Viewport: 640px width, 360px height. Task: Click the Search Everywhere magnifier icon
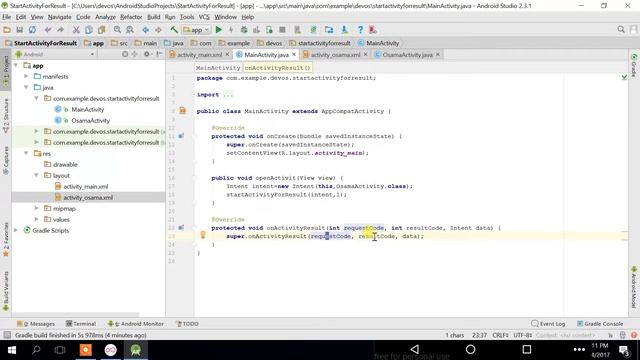point(621,29)
